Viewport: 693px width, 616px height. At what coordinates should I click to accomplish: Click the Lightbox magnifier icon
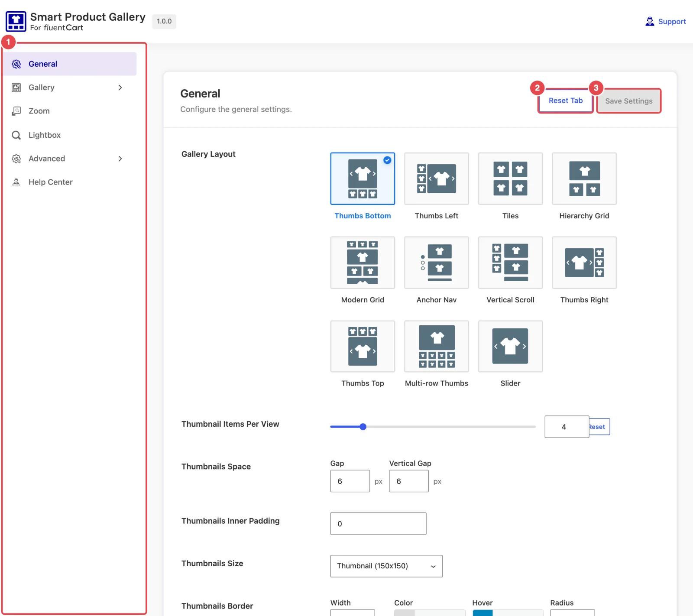coord(16,135)
